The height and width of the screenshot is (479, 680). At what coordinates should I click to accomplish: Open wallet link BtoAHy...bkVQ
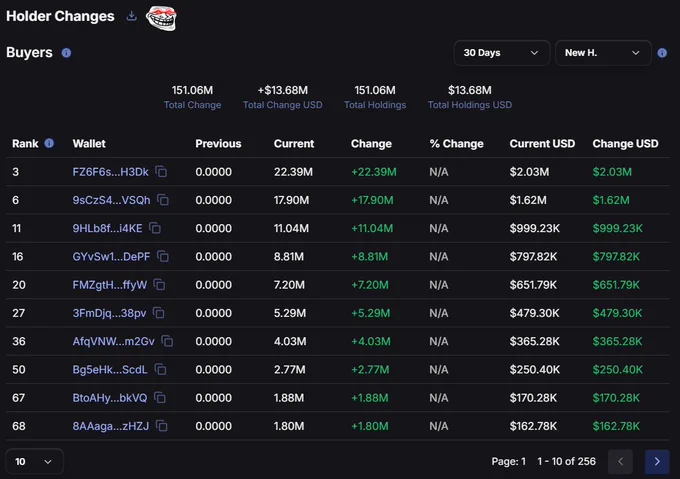pyautogui.click(x=110, y=398)
